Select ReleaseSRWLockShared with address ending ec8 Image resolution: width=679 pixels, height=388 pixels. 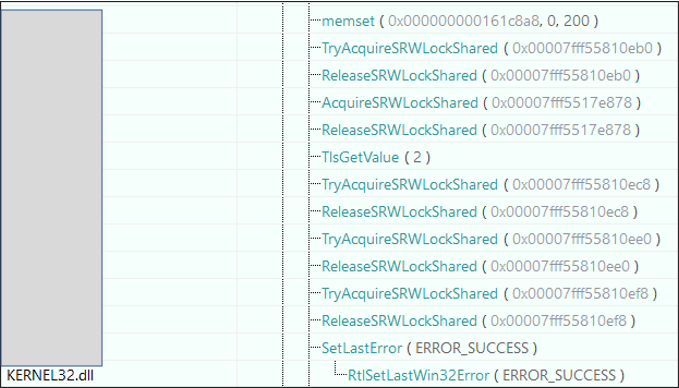480,212
